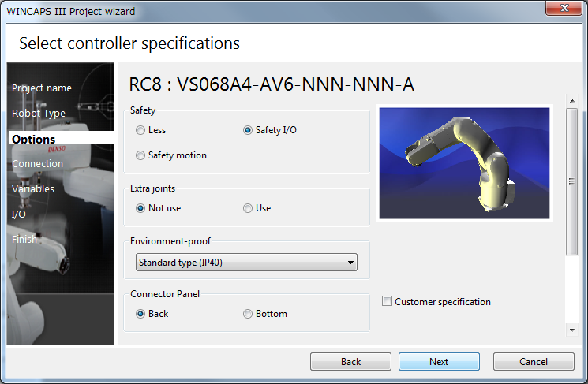Choose Safety I/O radio button
Viewport: 588px width, 384px height.
(x=248, y=130)
